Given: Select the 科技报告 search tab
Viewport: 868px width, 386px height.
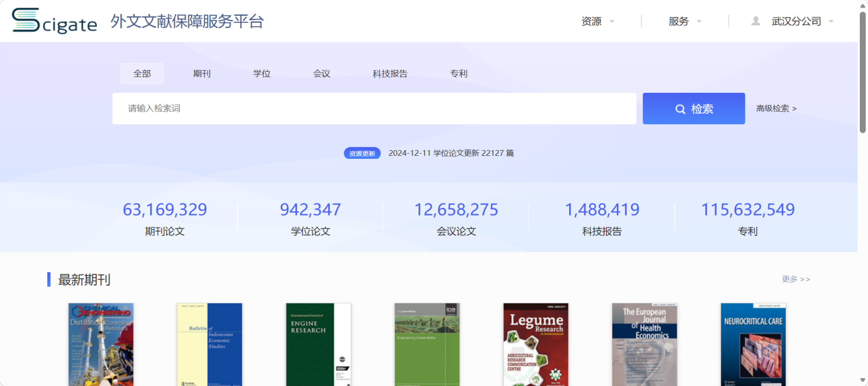Looking at the screenshot, I should point(391,74).
